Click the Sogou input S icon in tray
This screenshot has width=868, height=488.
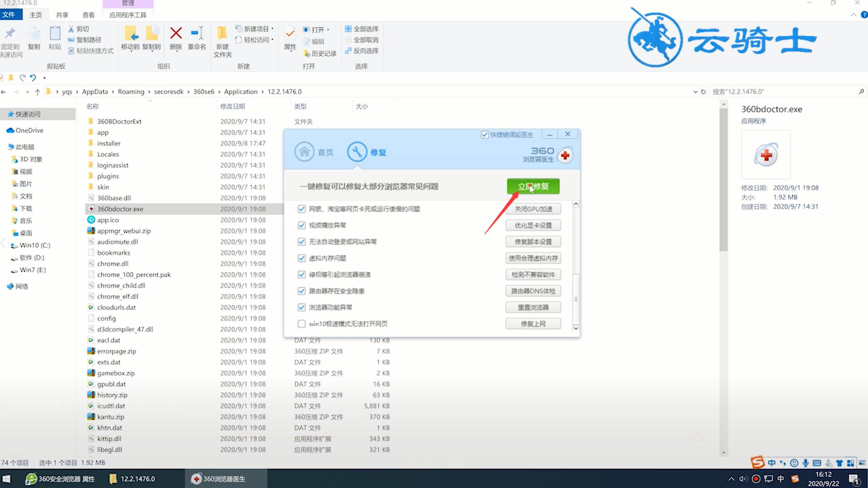[x=795, y=478]
